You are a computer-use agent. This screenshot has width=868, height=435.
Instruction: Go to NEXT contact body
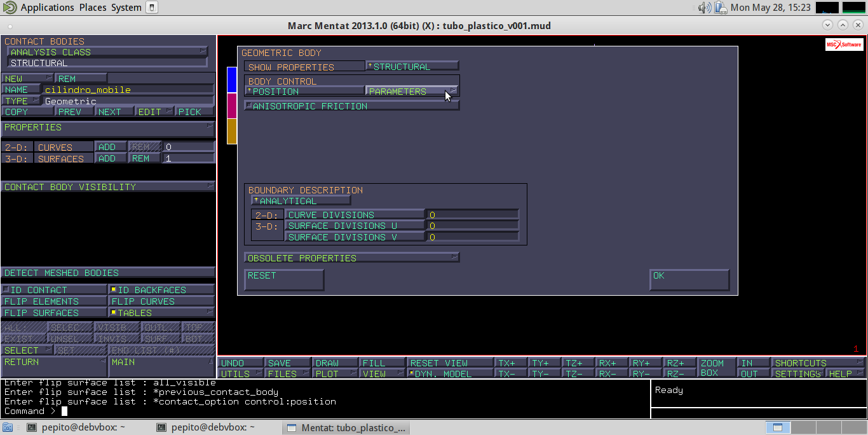[x=114, y=112]
